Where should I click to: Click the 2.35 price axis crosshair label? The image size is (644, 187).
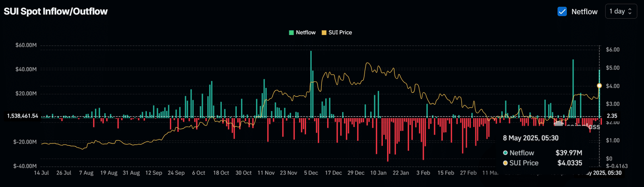[612, 116]
